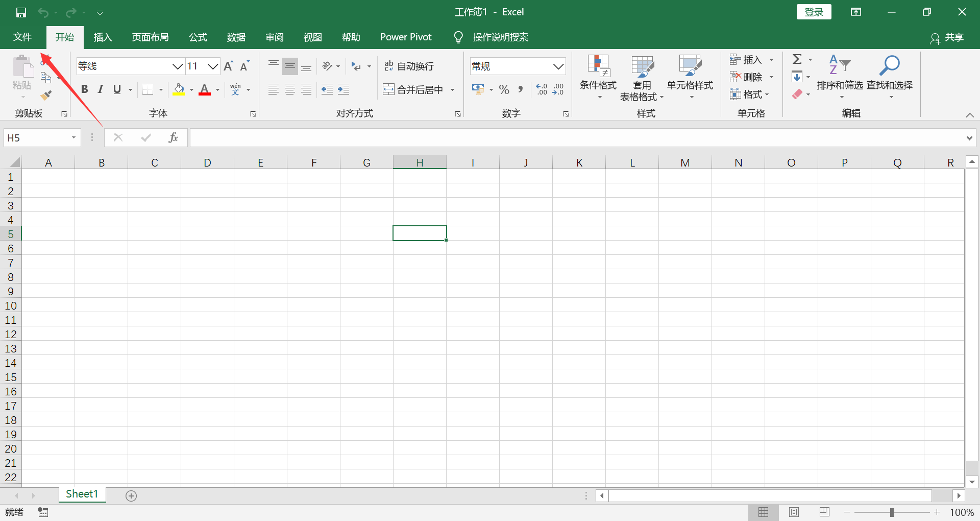Click the Format Painter brush icon

click(46, 95)
